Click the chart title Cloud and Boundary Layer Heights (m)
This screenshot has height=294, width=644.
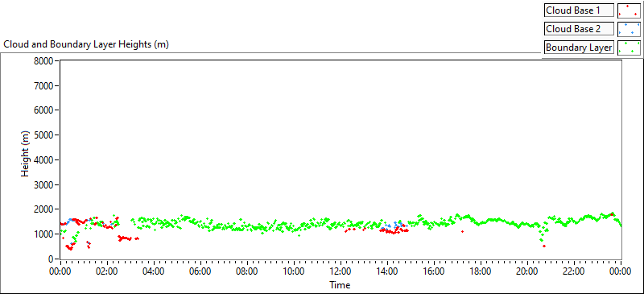pyautogui.click(x=86, y=44)
